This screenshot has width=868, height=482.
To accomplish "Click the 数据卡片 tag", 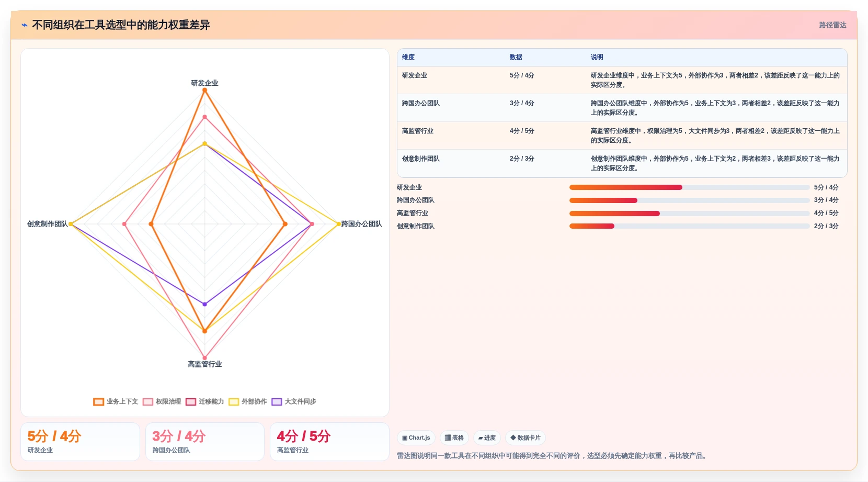I will [526, 438].
